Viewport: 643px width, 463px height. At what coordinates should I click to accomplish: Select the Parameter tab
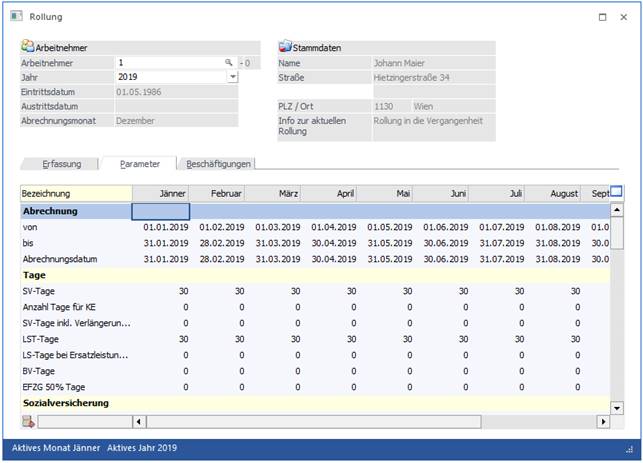click(x=139, y=164)
